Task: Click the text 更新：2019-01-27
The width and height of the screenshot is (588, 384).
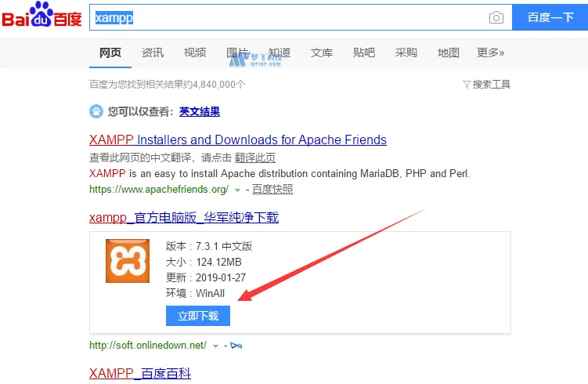Action: tap(206, 277)
